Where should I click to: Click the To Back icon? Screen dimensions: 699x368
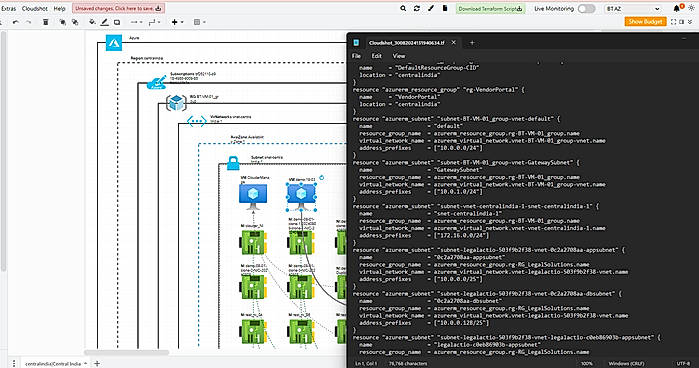[75, 22]
